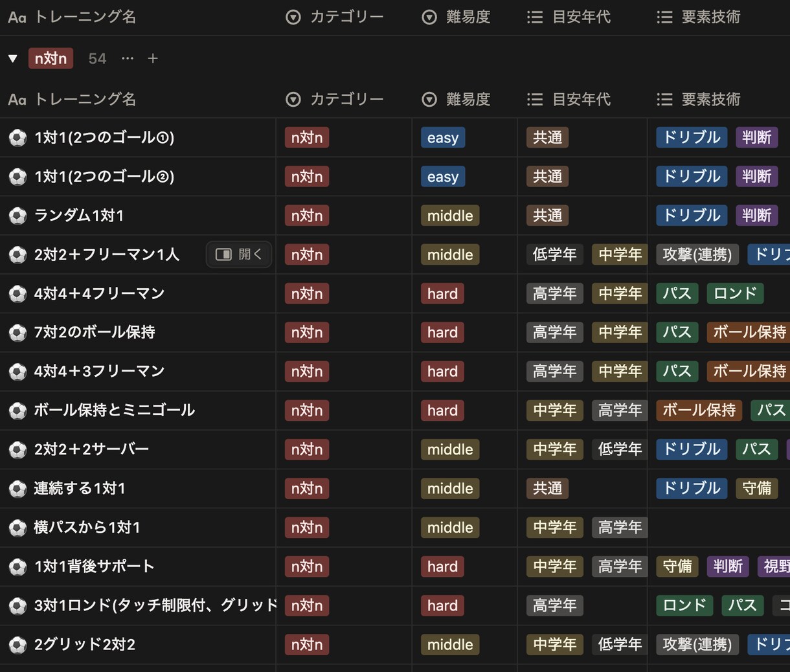
Task: Open the n対n group options ellipsis menu
Action: (x=128, y=58)
